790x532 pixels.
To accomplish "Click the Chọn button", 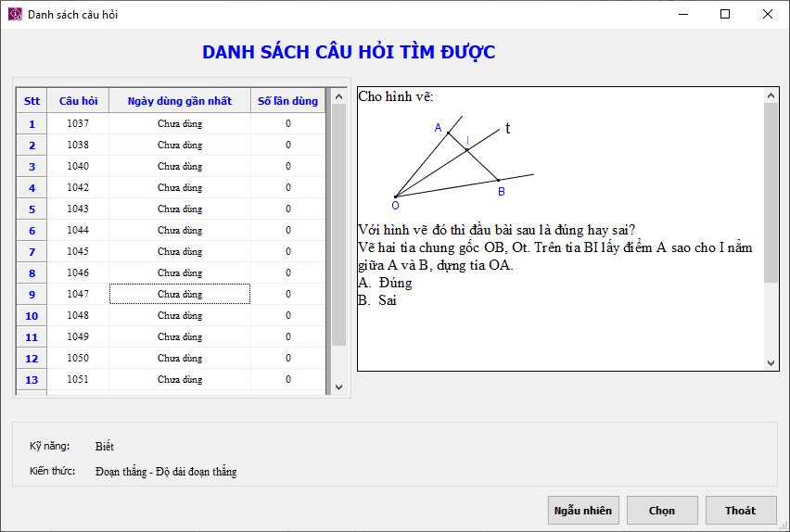I will pyautogui.click(x=661, y=511).
